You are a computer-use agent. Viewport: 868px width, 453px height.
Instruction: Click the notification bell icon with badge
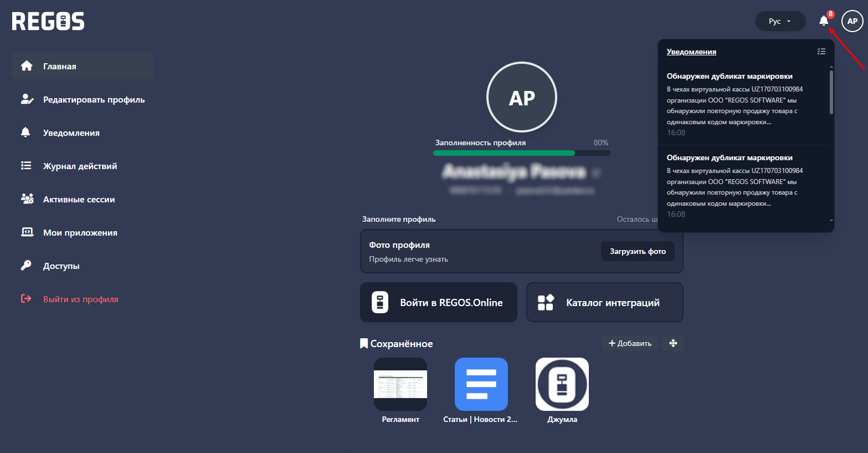coord(824,21)
